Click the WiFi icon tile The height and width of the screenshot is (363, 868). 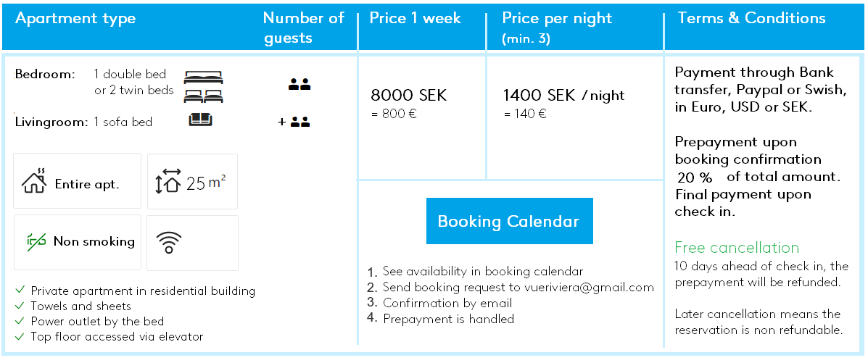click(193, 243)
